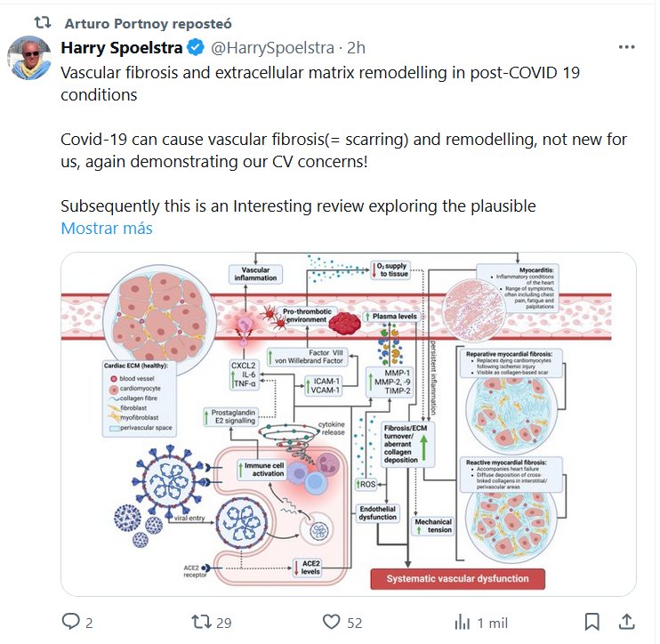Screen dimensions: 660x644
Task: Repost the vascular fibrosis tweet
Action: click(201, 620)
